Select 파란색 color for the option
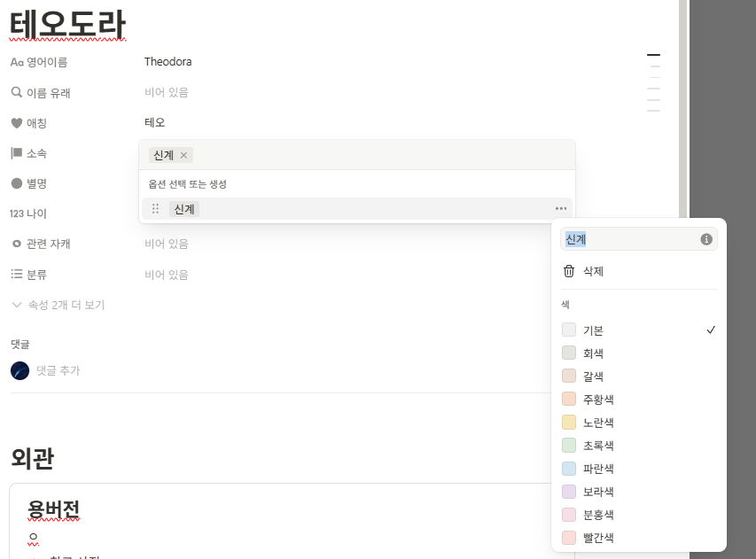 point(598,469)
